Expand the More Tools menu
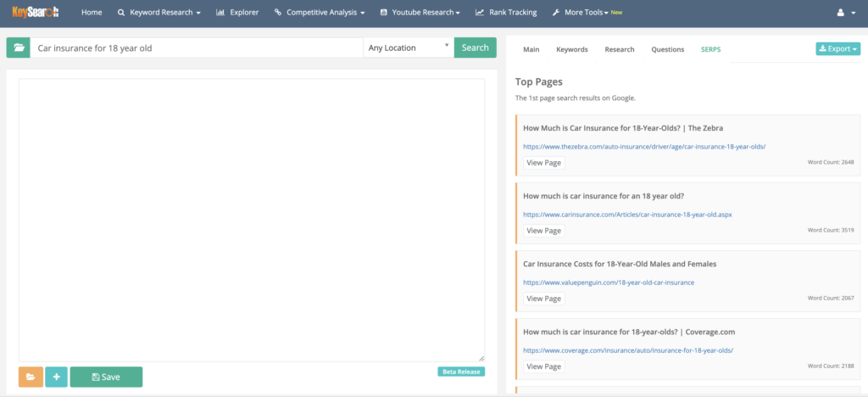Screen dimensions: 868x397 click(x=587, y=12)
